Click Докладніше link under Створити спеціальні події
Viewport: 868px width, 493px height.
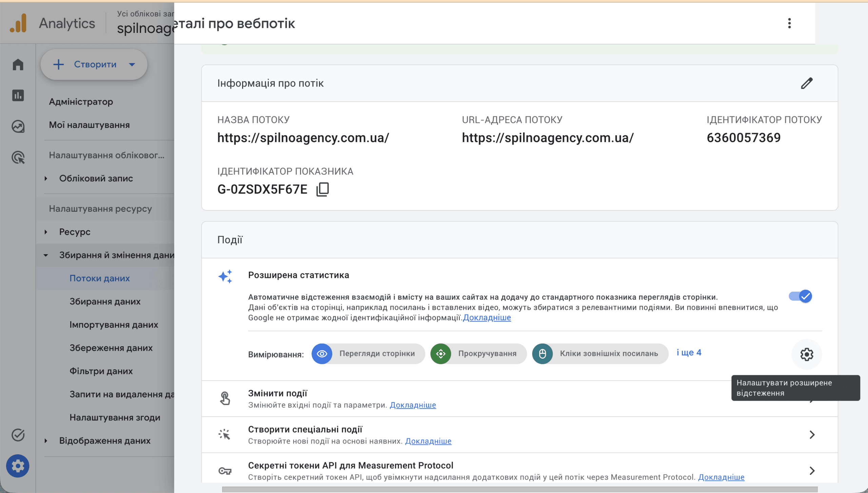point(428,441)
